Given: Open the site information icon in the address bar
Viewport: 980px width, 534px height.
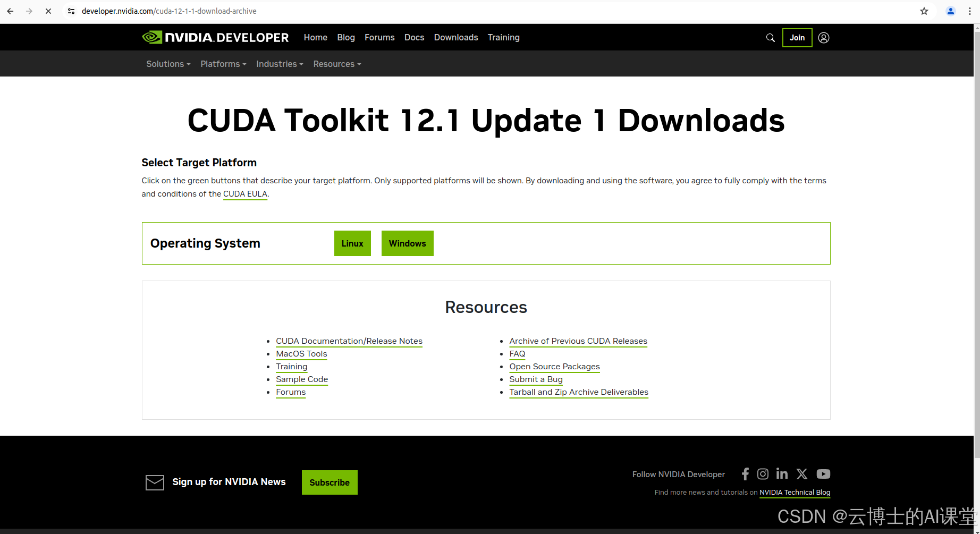Looking at the screenshot, I should [71, 11].
